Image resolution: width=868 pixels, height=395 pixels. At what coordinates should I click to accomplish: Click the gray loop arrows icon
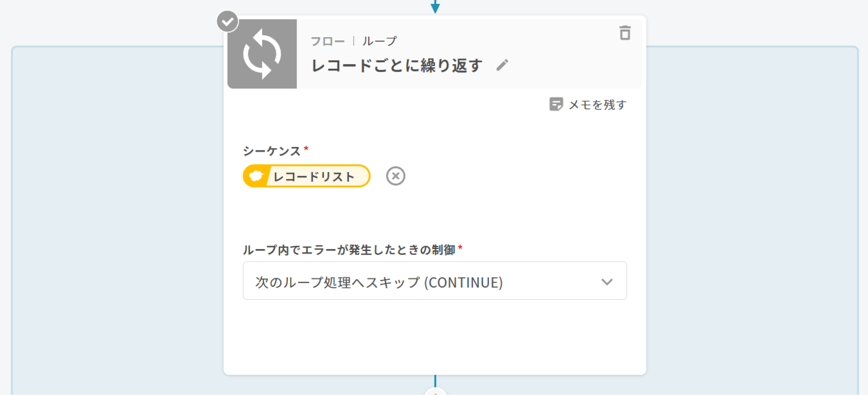click(x=262, y=54)
